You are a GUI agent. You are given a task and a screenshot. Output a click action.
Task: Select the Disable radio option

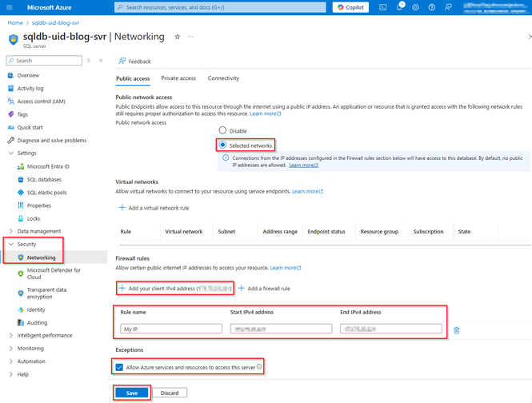click(222, 130)
